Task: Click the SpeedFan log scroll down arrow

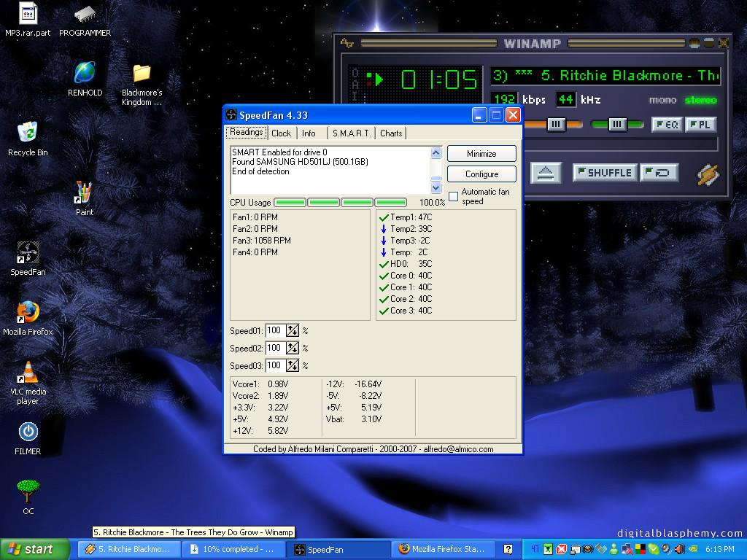Action: (x=436, y=187)
